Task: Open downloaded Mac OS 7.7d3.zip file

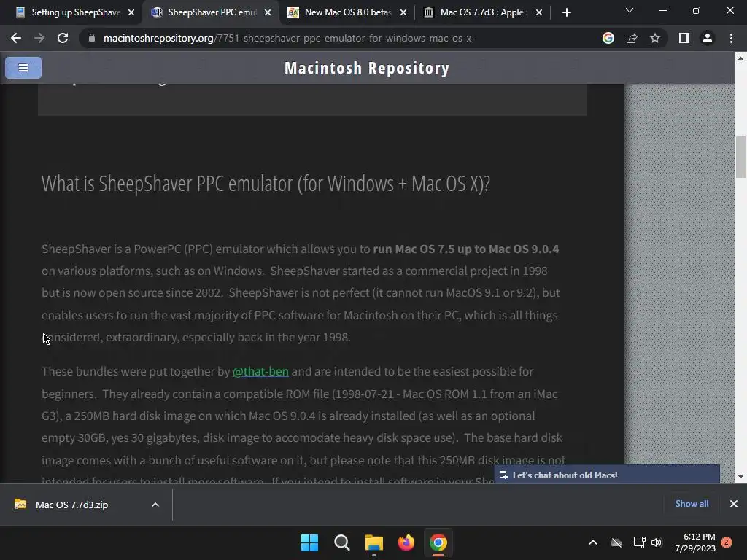Action: pyautogui.click(x=71, y=505)
